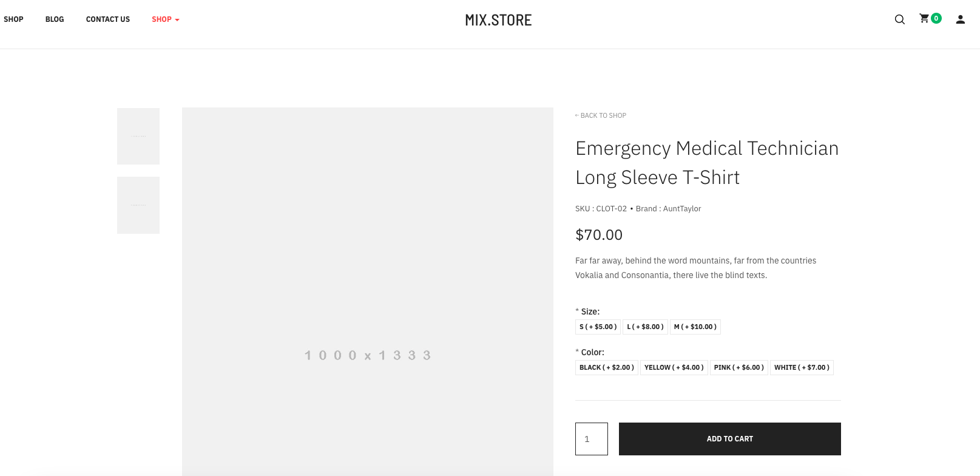Select the second product thumbnail
The height and width of the screenshot is (476, 980).
(138, 205)
